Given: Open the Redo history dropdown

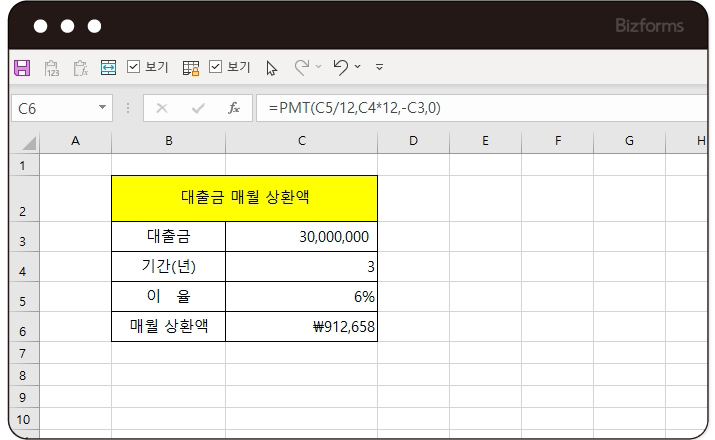Looking at the screenshot, I should pos(318,67).
